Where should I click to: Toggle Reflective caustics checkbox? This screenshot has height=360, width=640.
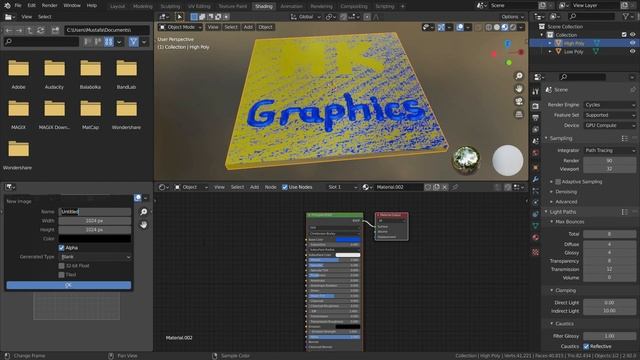pyautogui.click(x=586, y=346)
